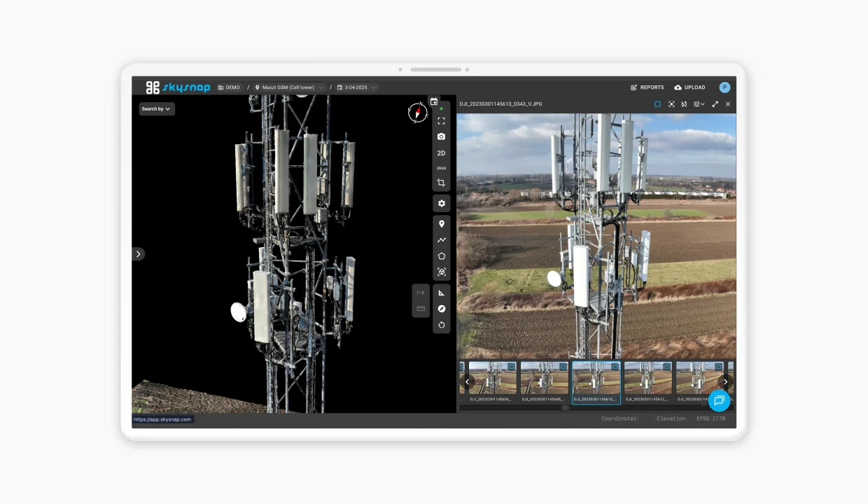Screen dimensions: 868x504
Task: Open the calendar icon above the toolbar
Action: (x=434, y=101)
